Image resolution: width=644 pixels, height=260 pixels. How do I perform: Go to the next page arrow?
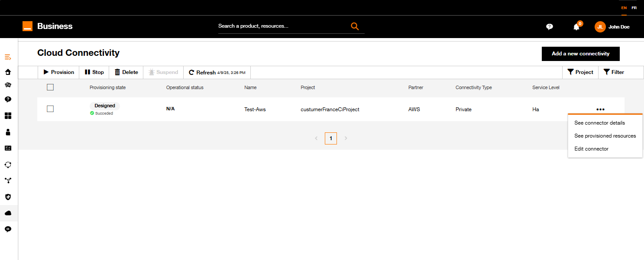(x=346, y=138)
